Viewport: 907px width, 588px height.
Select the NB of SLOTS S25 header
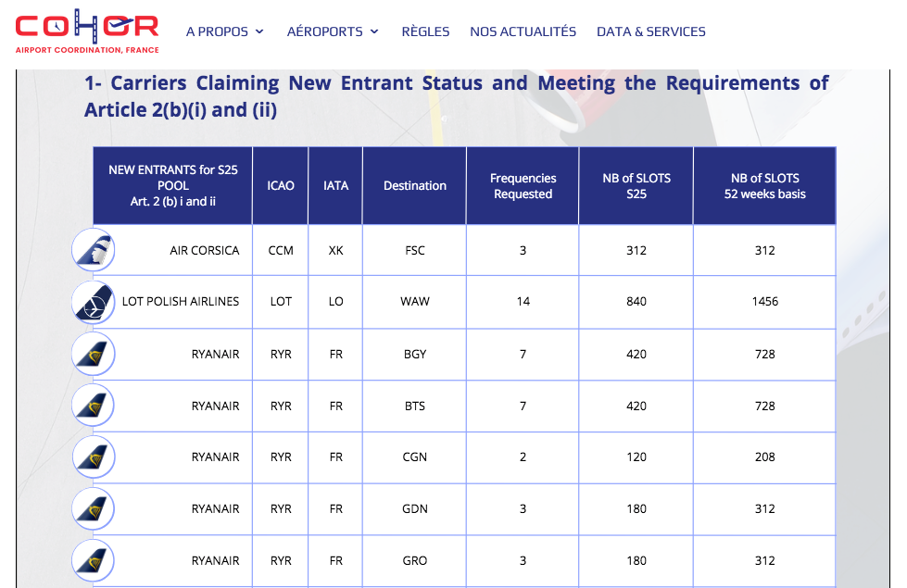pos(636,186)
